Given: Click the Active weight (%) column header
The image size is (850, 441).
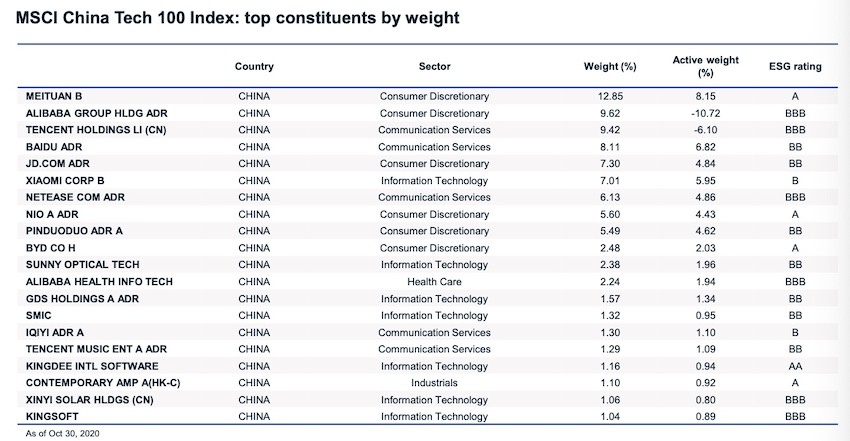Looking at the screenshot, I should click(705, 66).
